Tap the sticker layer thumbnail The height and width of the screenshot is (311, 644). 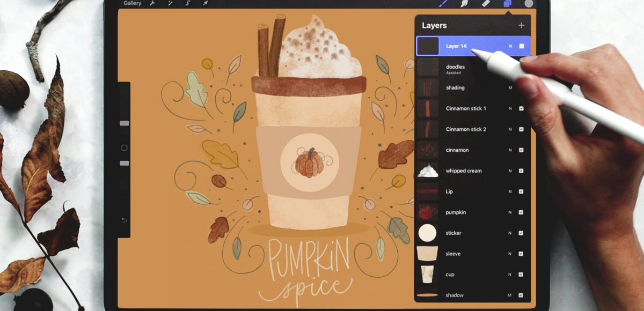[427, 233]
